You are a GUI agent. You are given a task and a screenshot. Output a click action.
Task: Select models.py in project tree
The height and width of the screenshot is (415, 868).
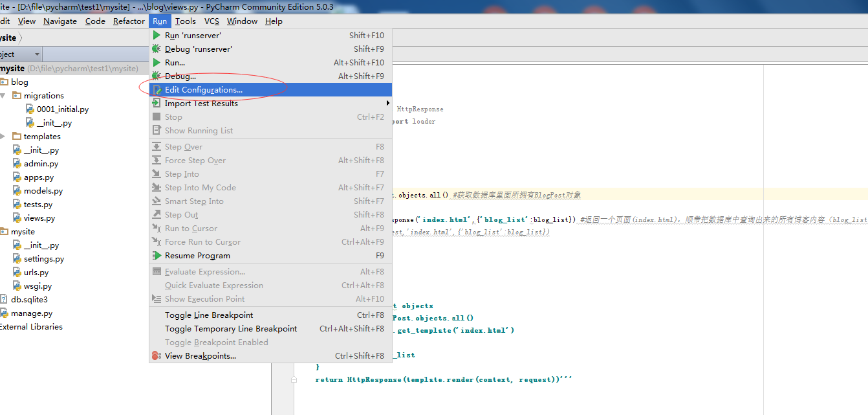pos(43,191)
